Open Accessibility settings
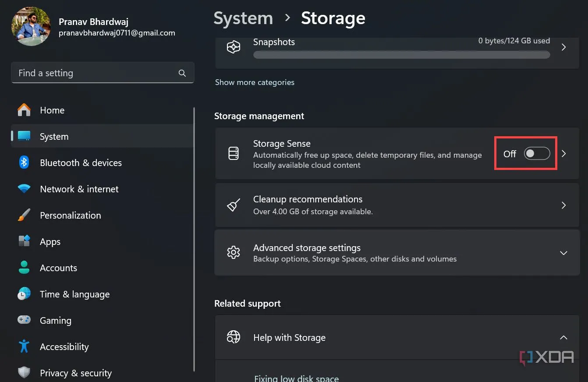This screenshot has width=588, height=382. tap(64, 347)
